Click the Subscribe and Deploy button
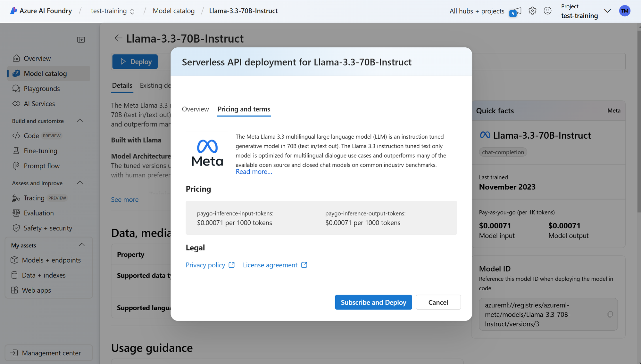Screen dimensions: 641x364 tap(373, 302)
